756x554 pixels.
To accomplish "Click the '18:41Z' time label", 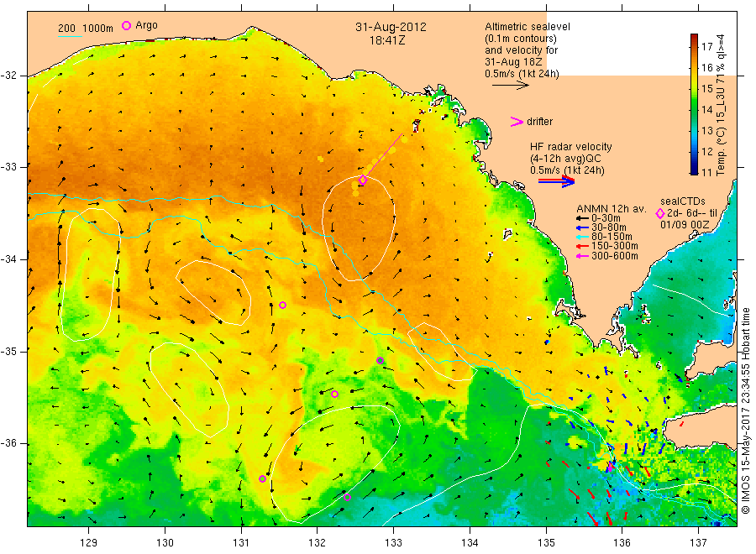I will pyautogui.click(x=387, y=40).
